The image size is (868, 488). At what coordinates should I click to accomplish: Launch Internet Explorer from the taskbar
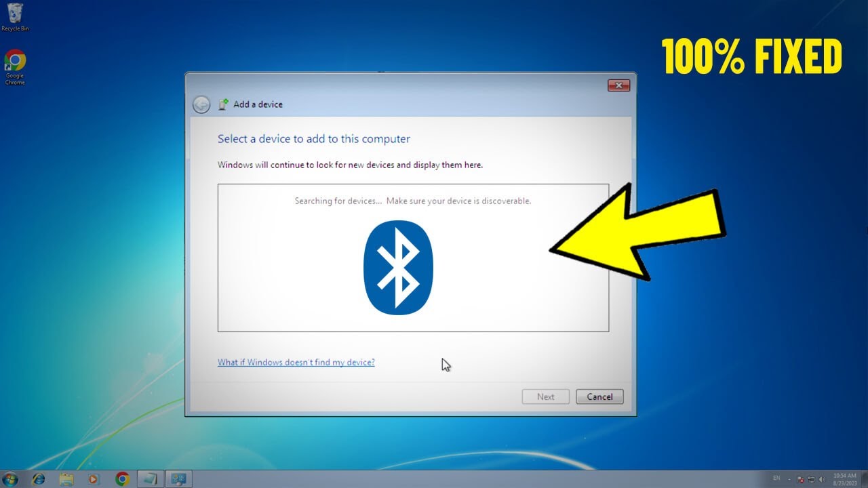click(39, 479)
